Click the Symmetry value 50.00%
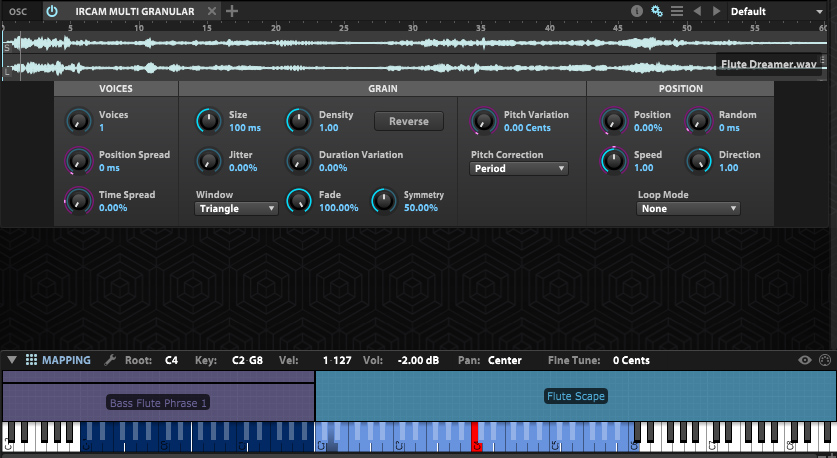Viewport: 837px width, 458px height. [x=421, y=208]
